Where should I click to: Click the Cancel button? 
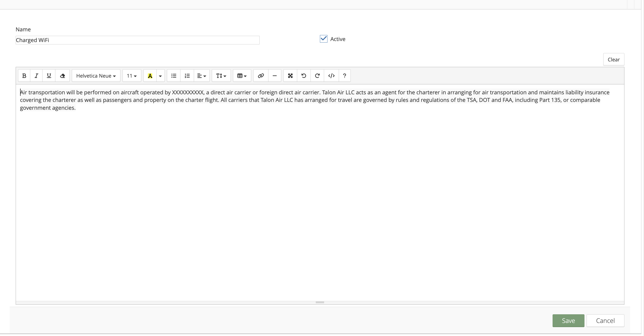point(605,321)
